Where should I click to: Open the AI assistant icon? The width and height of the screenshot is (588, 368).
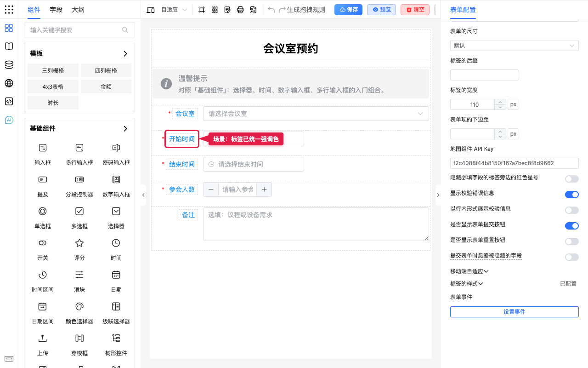pos(9,120)
